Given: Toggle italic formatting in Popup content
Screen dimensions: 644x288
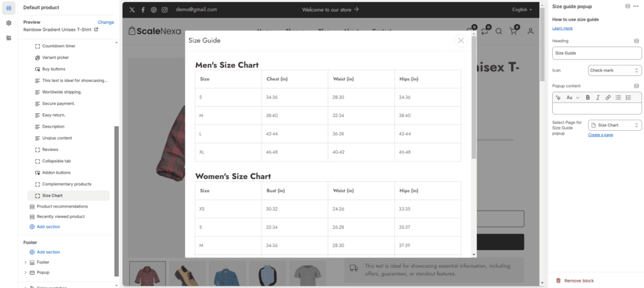Looking at the screenshot, I should [597, 97].
